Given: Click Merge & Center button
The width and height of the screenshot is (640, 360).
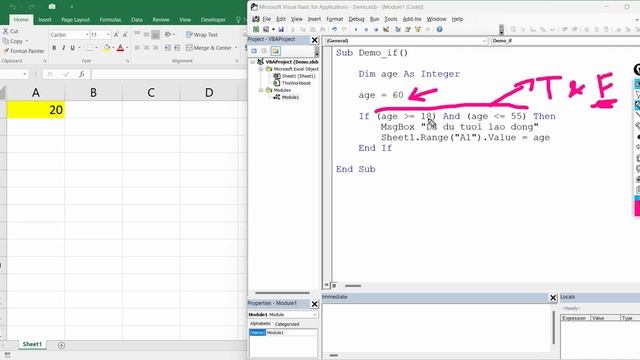Looking at the screenshot, I should point(209,48).
